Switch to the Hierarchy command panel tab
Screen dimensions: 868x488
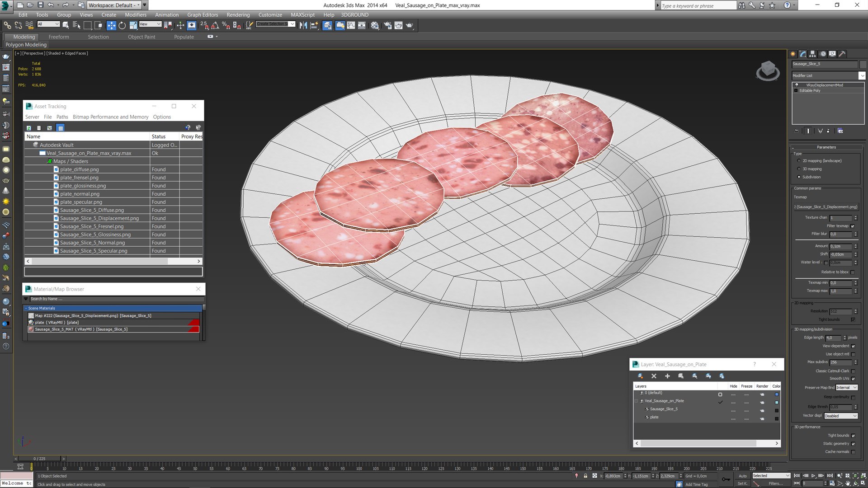pos(812,54)
